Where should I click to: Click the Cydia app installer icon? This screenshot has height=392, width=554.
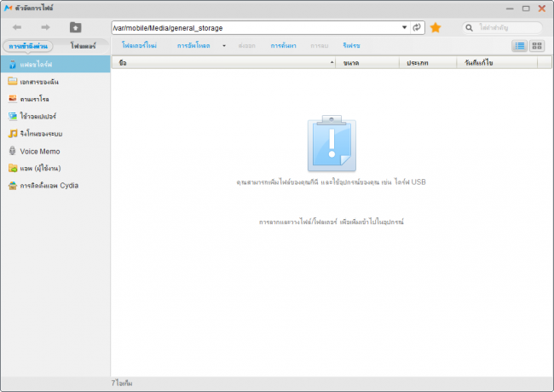click(x=13, y=186)
